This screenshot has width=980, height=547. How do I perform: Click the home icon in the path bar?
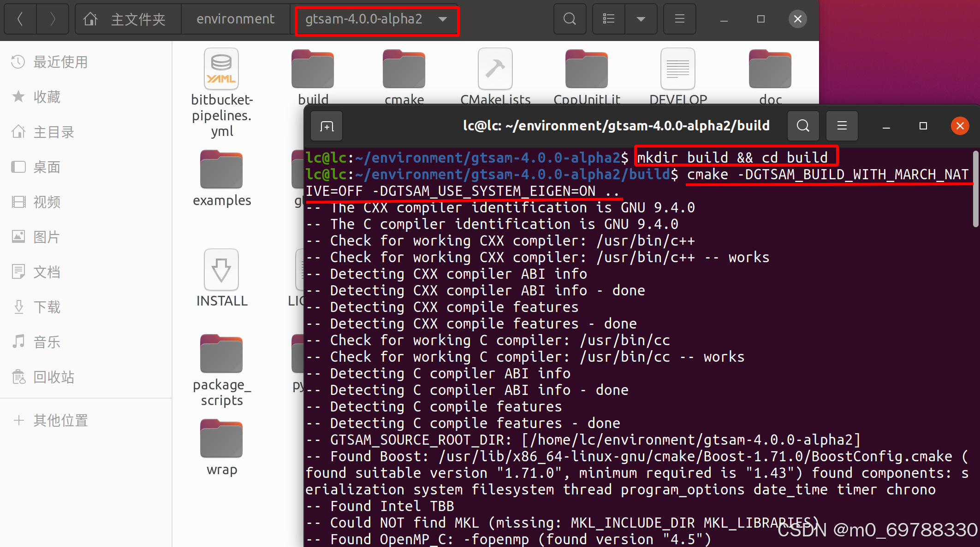coord(90,19)
